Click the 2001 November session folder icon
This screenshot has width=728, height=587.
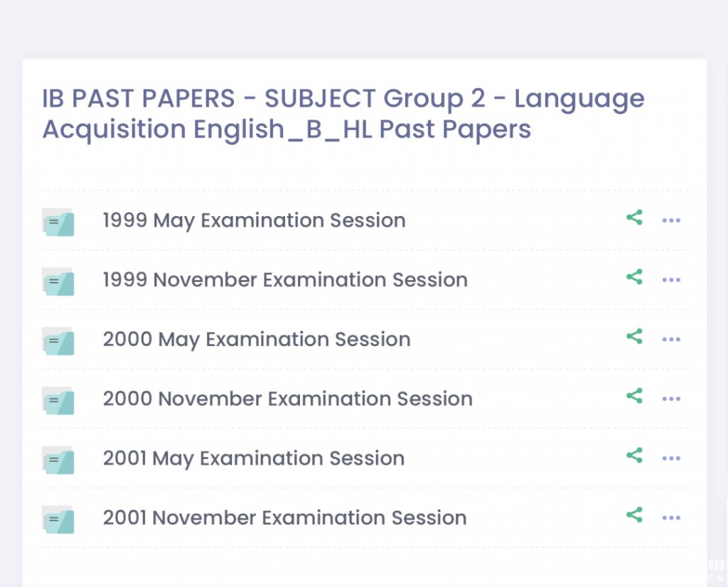click(58, 519)
